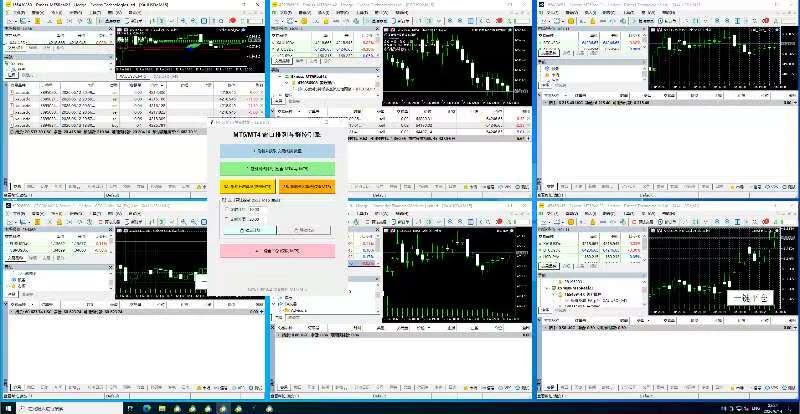Tick the second option checkbox inside the dialog group
Screen dimensions: 800x414
tap(227, 219)
